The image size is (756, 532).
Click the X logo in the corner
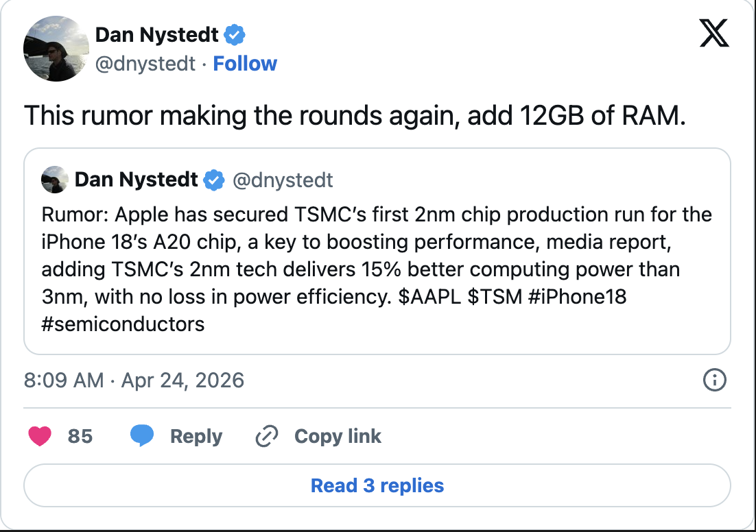tap(713, 33)
